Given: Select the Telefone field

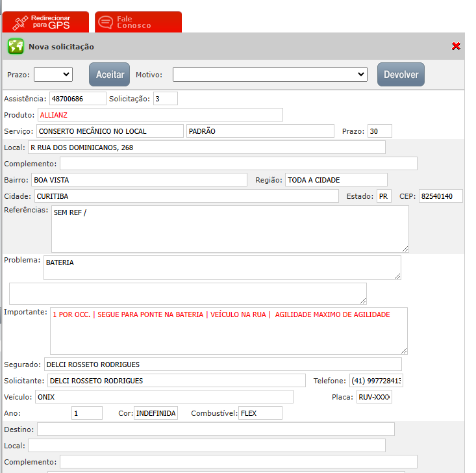Looking at the screenshot, I should [x=376, y=381].
